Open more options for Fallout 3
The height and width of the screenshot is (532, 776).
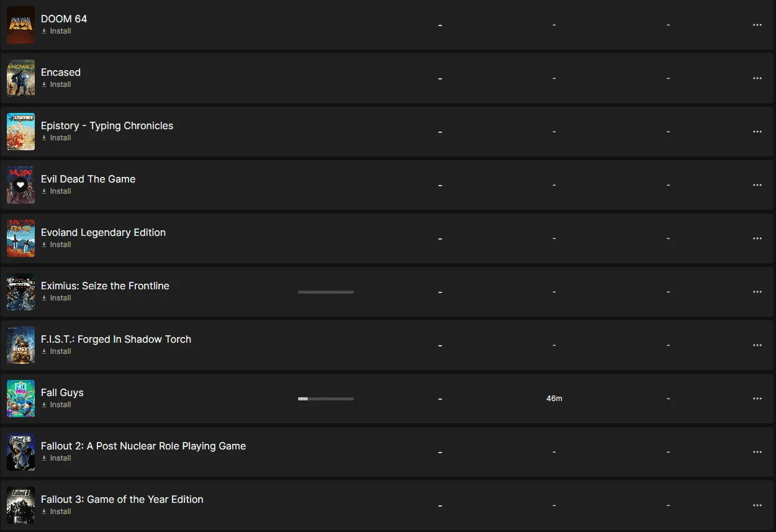click(757, 505)
